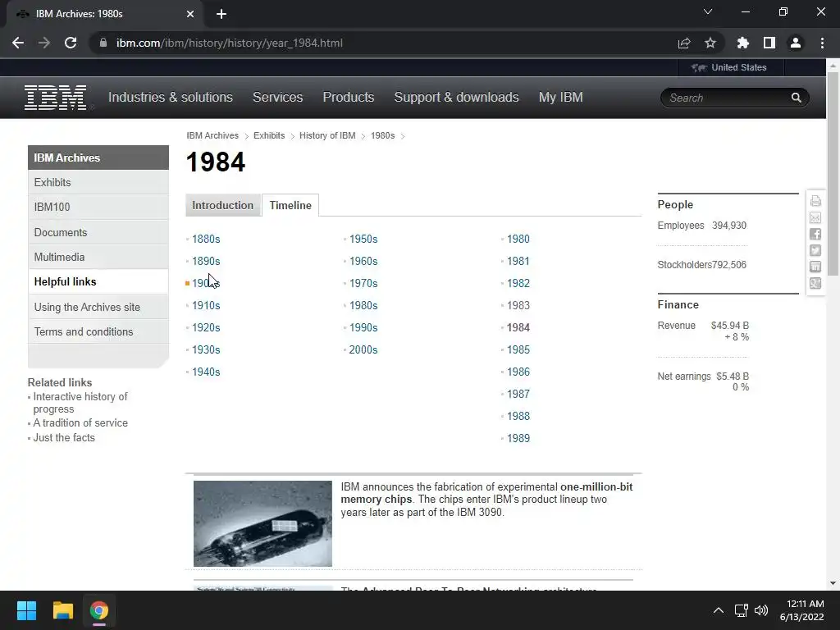Viewport: 840px width, 630px height.
Task: Select Helpful links in the sidebar
Action: pos(98,282)
